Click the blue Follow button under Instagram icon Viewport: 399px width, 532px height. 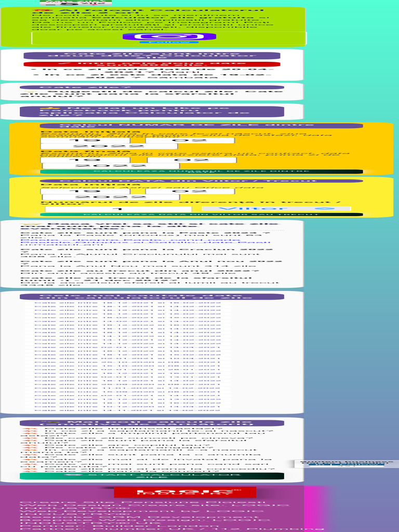[169, 42]
